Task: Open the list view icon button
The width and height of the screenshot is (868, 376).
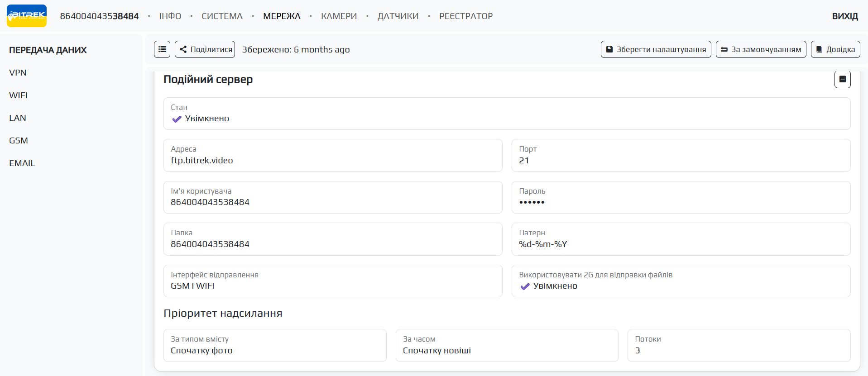Action: 162,49
